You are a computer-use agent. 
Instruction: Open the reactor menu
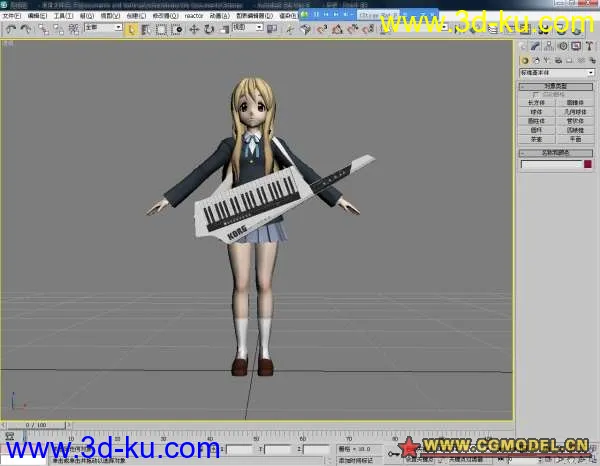point(194,16)
